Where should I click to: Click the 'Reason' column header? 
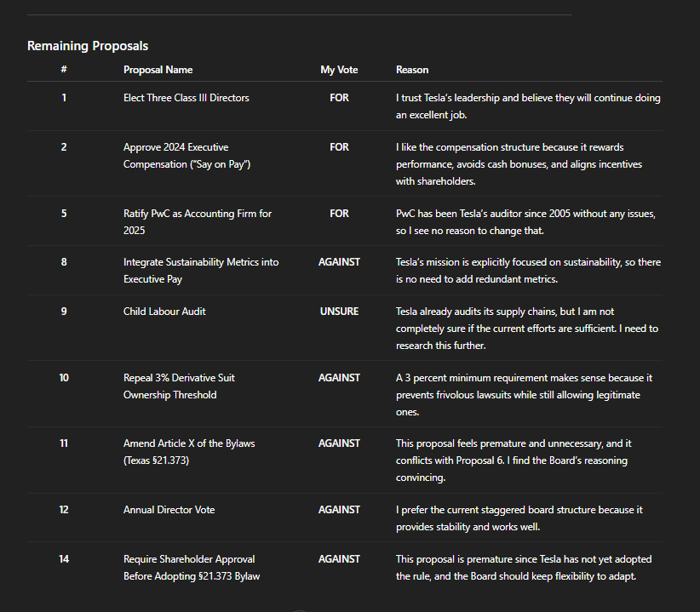click(x=412, y=70)
